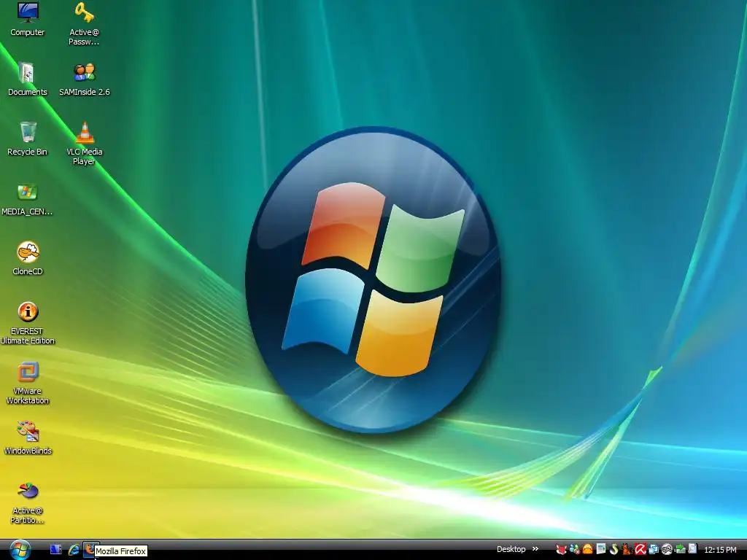Open the Documents desktop icon
The height and width of the screenshot is (560, 747).
coord(27,79)
